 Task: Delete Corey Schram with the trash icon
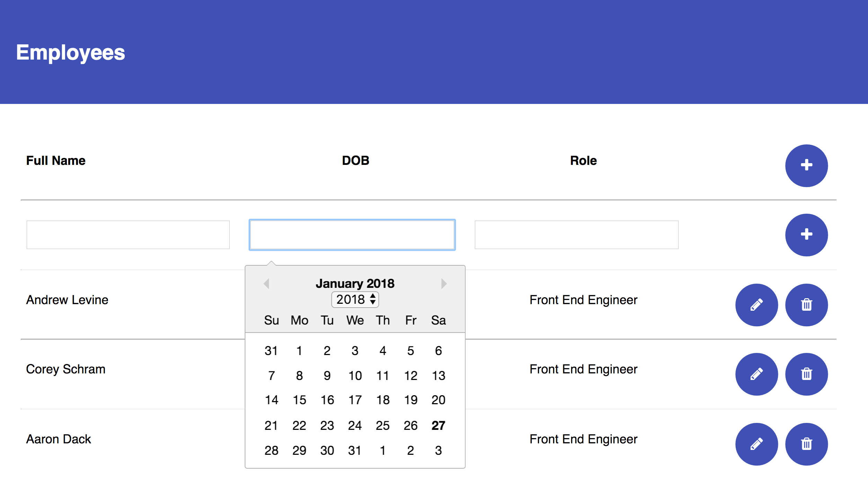coord(806,374)
